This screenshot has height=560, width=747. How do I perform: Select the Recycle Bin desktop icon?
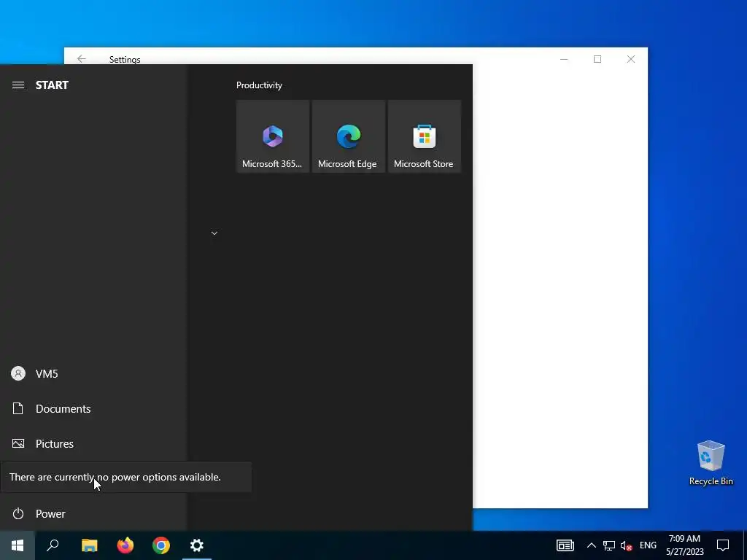[711, 463]
